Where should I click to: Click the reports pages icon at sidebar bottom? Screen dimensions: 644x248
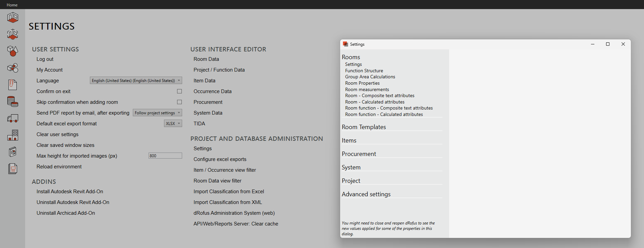tap(13, 169)
